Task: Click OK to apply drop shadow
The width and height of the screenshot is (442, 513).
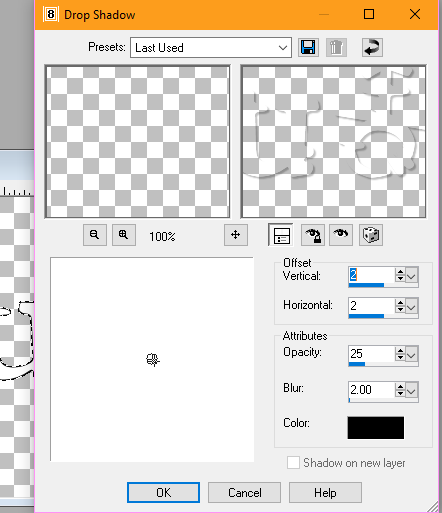Action: 163,492
